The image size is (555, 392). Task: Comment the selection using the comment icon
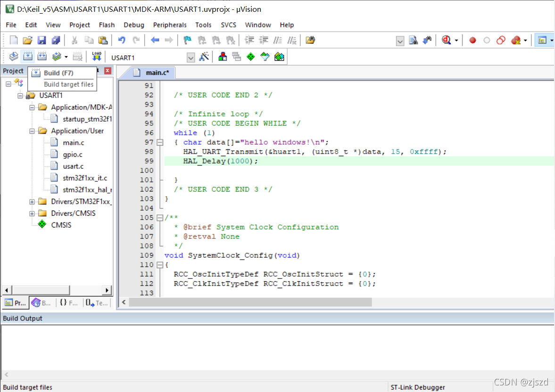pos(278,40)
